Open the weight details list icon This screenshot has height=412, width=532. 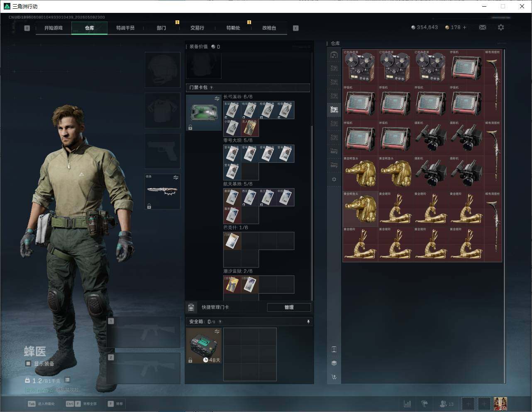click(67, 380)
